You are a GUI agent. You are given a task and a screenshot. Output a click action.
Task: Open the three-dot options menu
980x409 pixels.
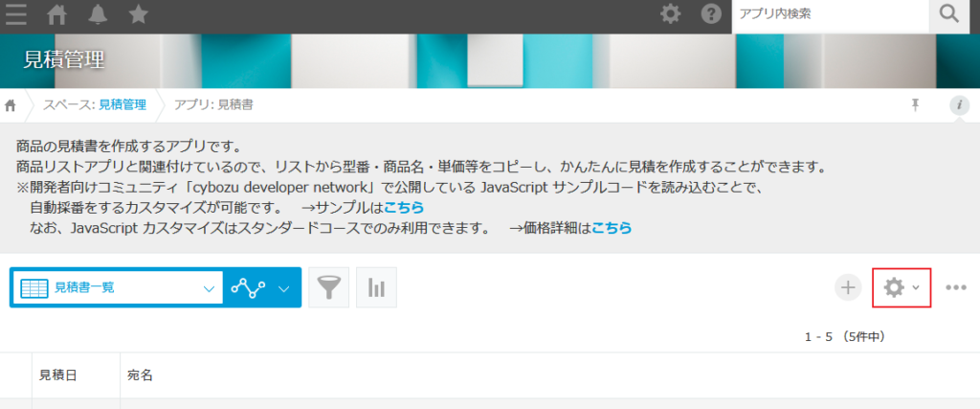[x=956, y=287]
